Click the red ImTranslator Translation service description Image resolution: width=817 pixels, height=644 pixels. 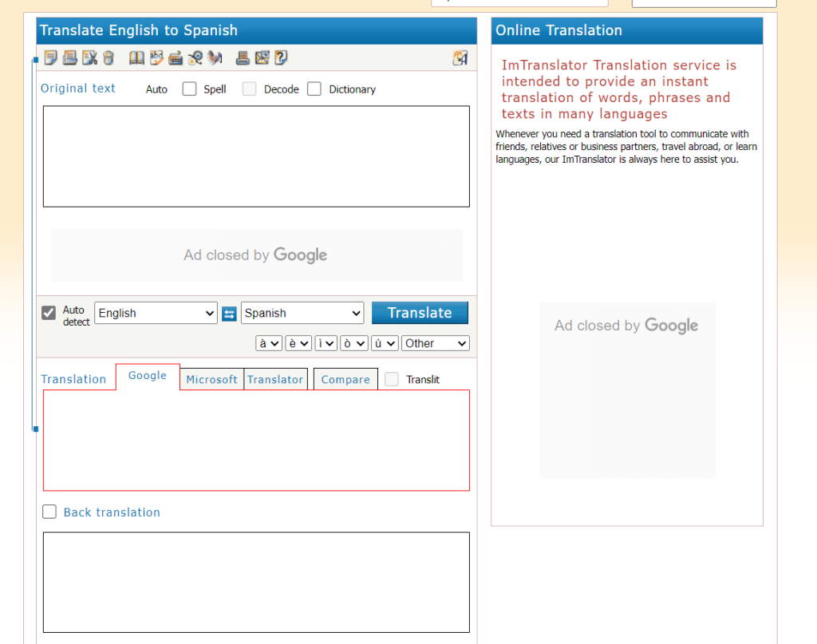(619, 89)
